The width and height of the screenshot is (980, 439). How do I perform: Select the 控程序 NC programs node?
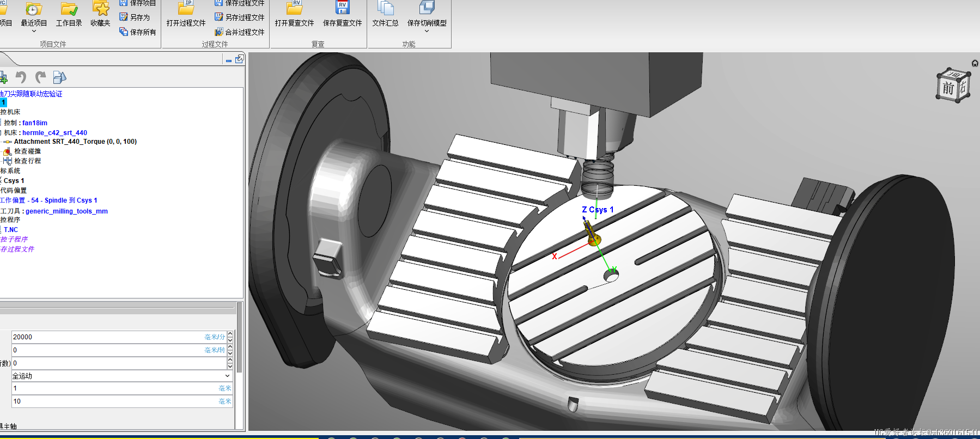10,220
